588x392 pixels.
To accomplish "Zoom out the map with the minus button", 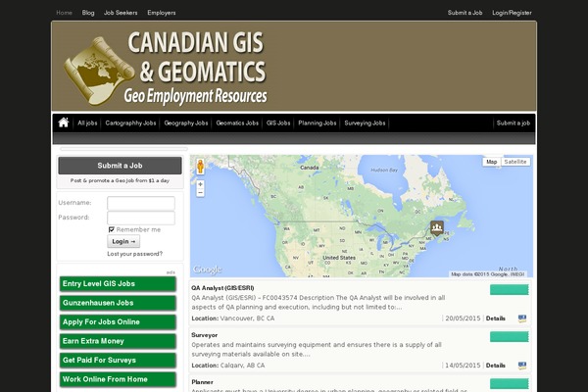I will 200,192.
